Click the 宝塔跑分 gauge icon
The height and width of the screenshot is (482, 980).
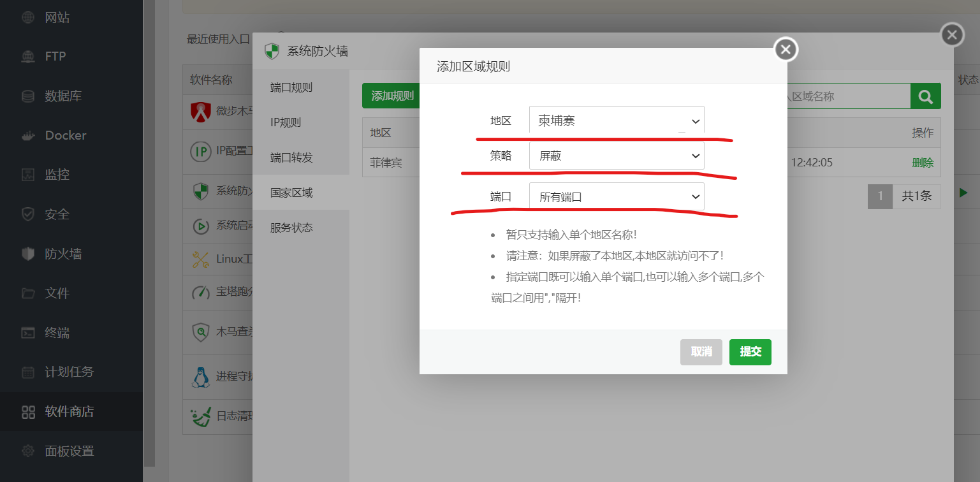coord(201,292)
